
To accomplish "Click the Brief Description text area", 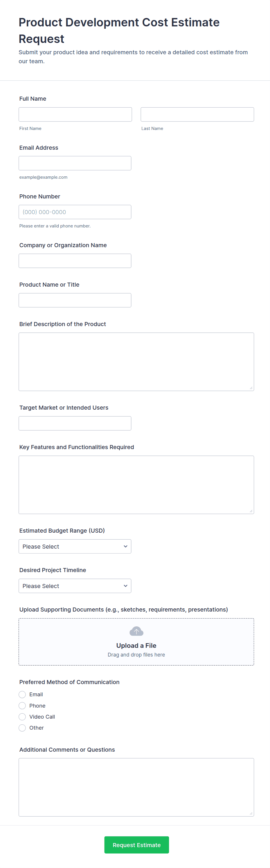I will pyautogui.click(x=136, y=361).
